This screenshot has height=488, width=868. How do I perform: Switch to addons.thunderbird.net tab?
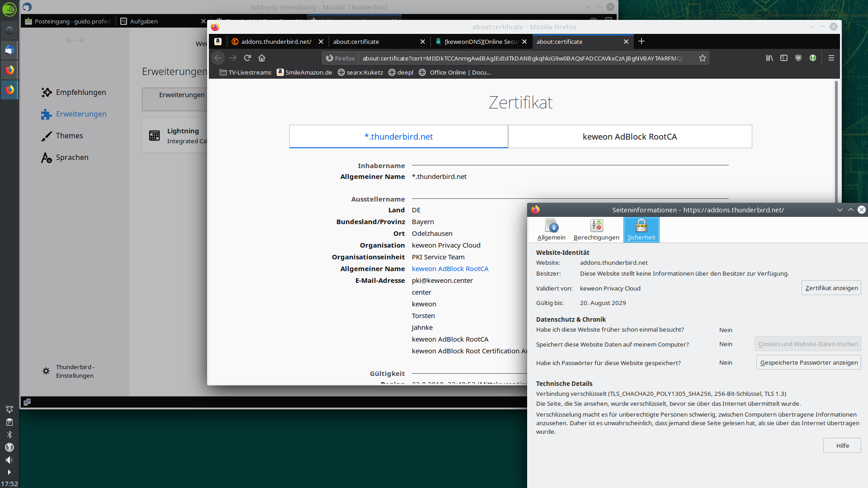pos(277,42)
